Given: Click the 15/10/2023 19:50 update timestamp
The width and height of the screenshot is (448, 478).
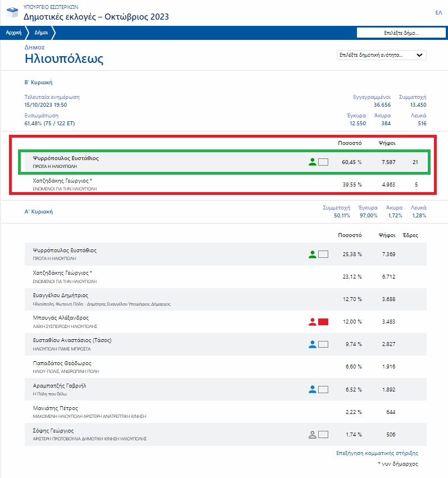Looking at the screenshot, I should [x=46, y=105].
